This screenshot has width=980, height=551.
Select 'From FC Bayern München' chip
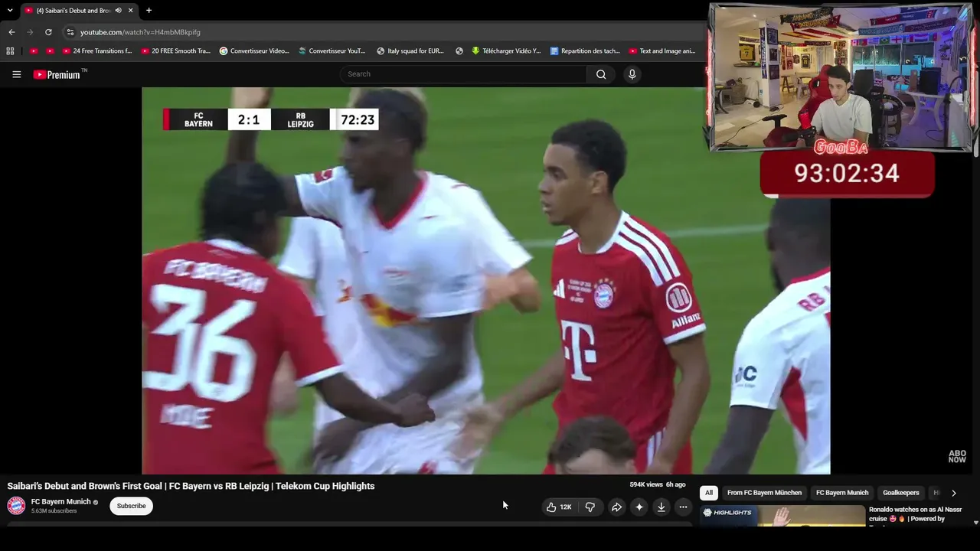(x=764, y=493)
